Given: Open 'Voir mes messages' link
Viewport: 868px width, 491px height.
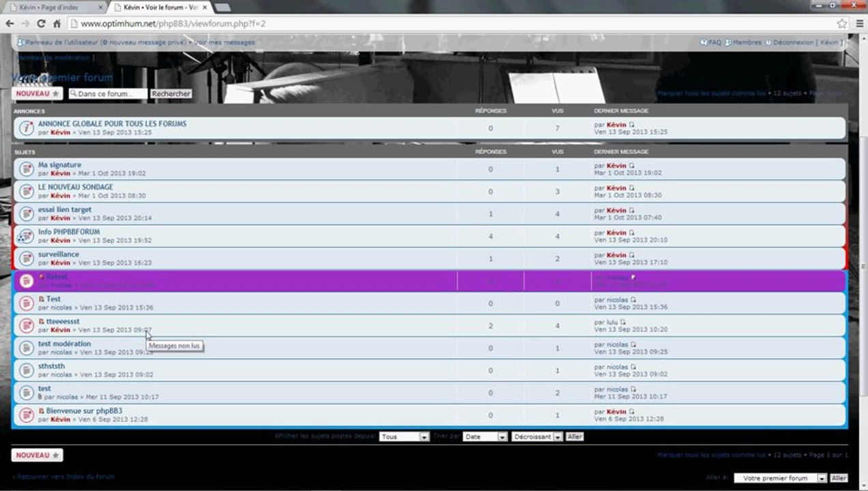Looking at the screenshot, I should [225, 42].
